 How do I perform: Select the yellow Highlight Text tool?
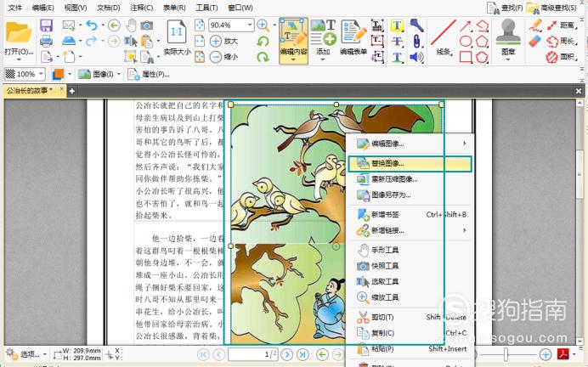coord(397,25)
